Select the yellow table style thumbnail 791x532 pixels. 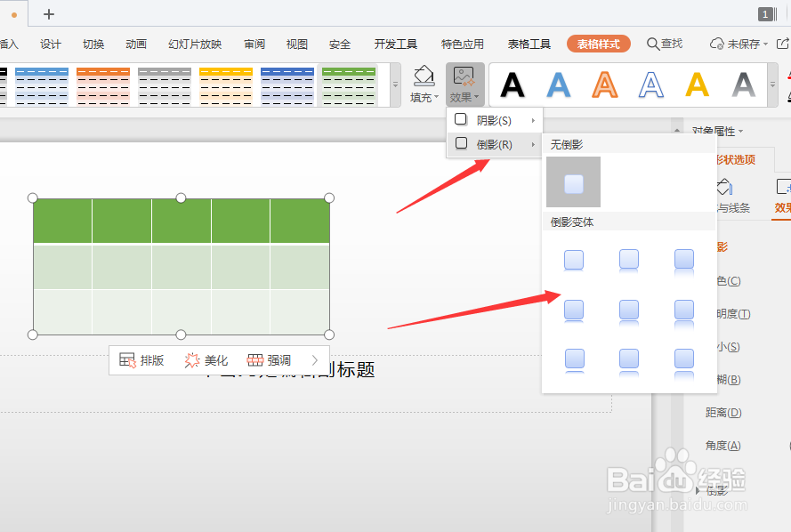[x=225, y=86]
